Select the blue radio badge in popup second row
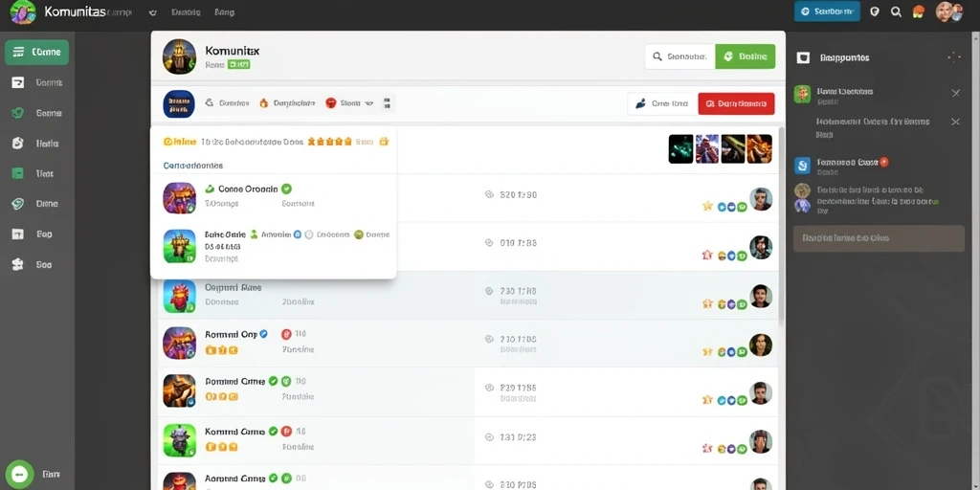Viewport: 980px width, 490px height. point(298,235)
